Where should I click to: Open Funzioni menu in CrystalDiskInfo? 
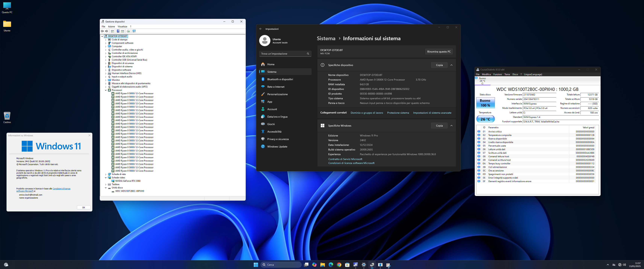[x=498, y=74]
